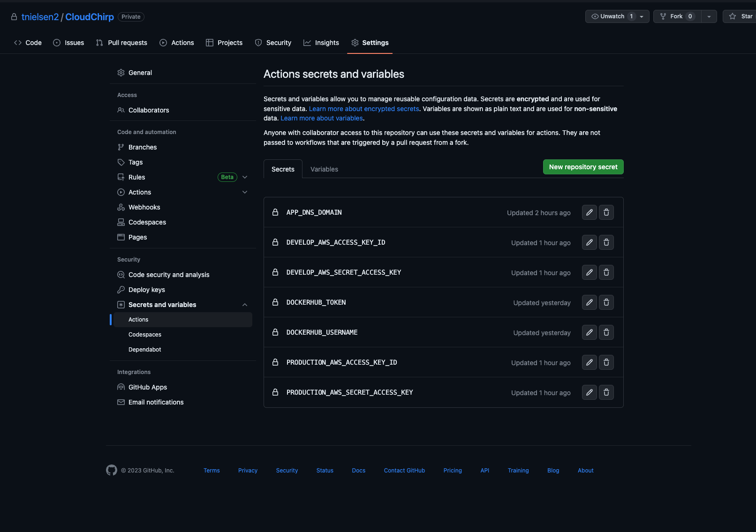Select Dependabot secrets

click(x=183, y=350)
